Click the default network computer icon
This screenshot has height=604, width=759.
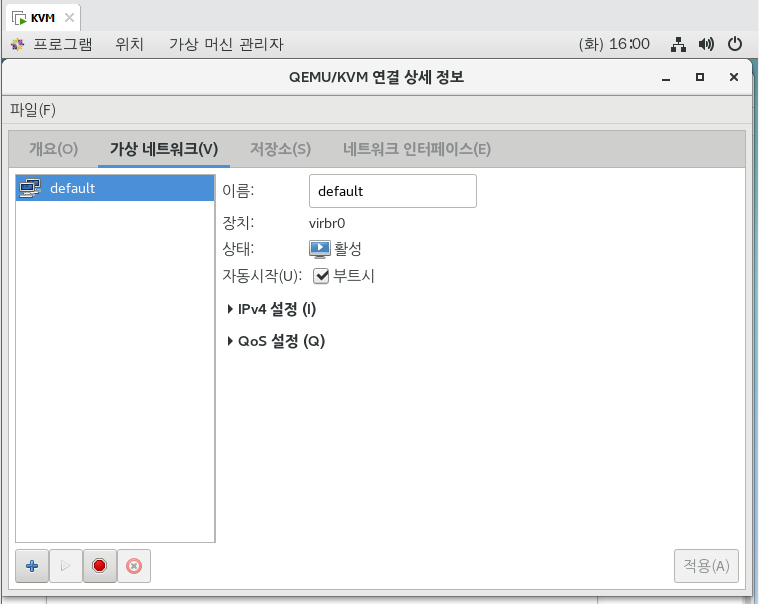(30, 188)
